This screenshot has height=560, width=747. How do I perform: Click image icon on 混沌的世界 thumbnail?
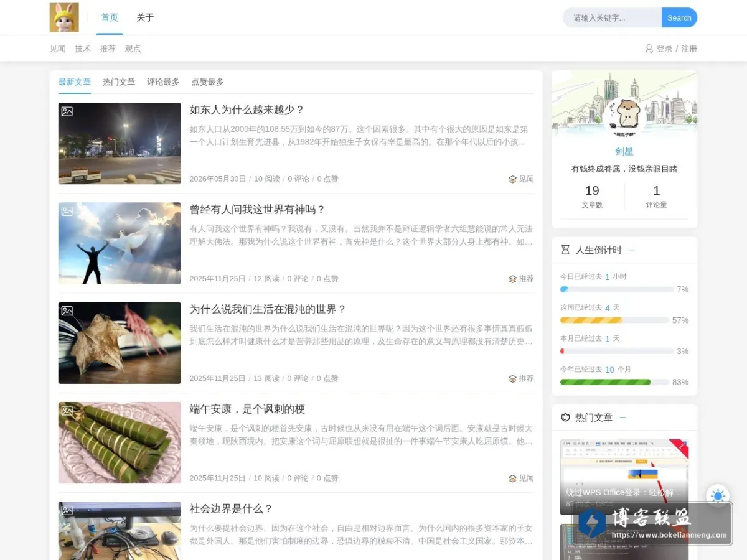click(x=67, y=310)
